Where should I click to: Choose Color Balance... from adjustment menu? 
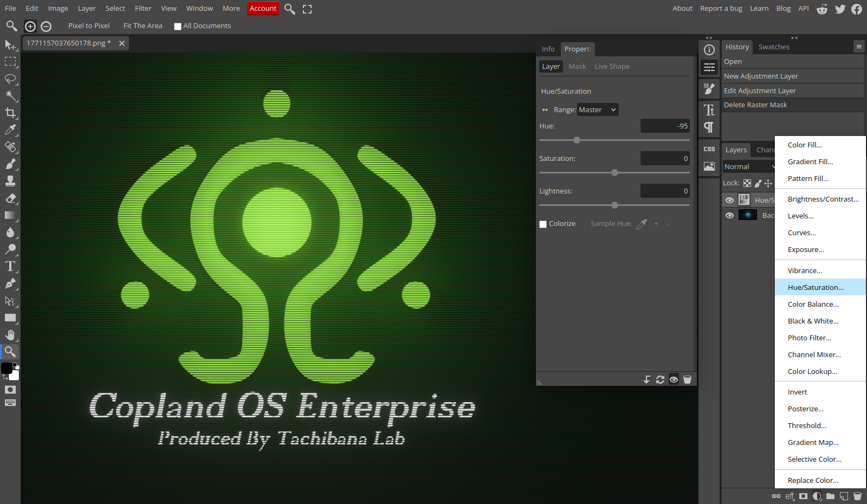pyautogui.click(x=820, y=304)
